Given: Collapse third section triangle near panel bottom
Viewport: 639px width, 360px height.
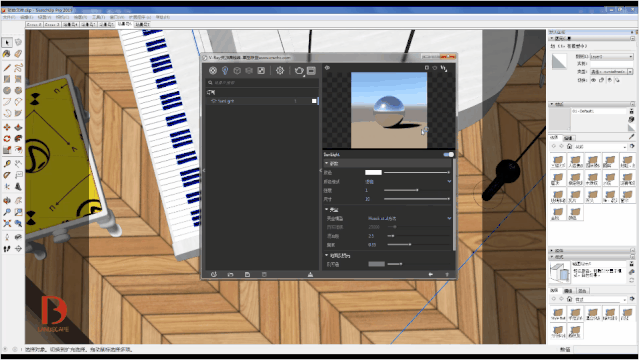Looking at the screenshot, I should tap(326, 255).
